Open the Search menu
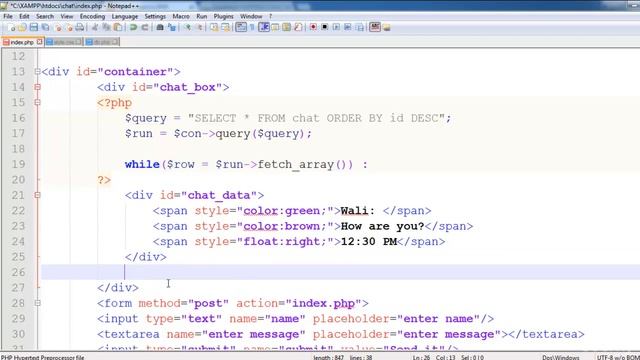The width and height of the screenshot is (640, 360). (x=45, y=16)
